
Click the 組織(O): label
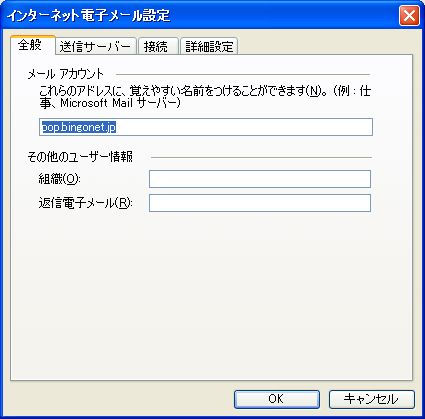coord(60,179)
